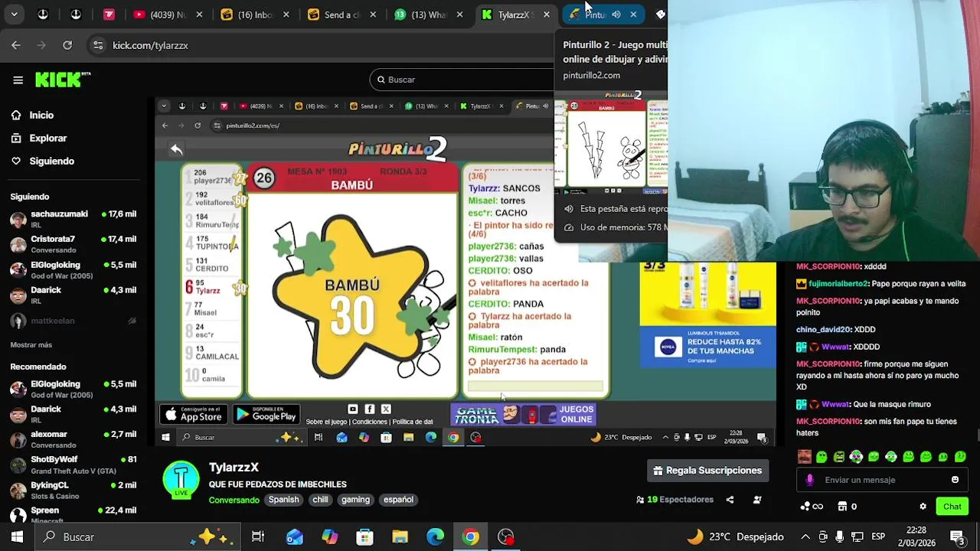Viewport: 980px width, 551px height.
Task: Open Microsoft Store from taskbar
Action: click(365, 537)
